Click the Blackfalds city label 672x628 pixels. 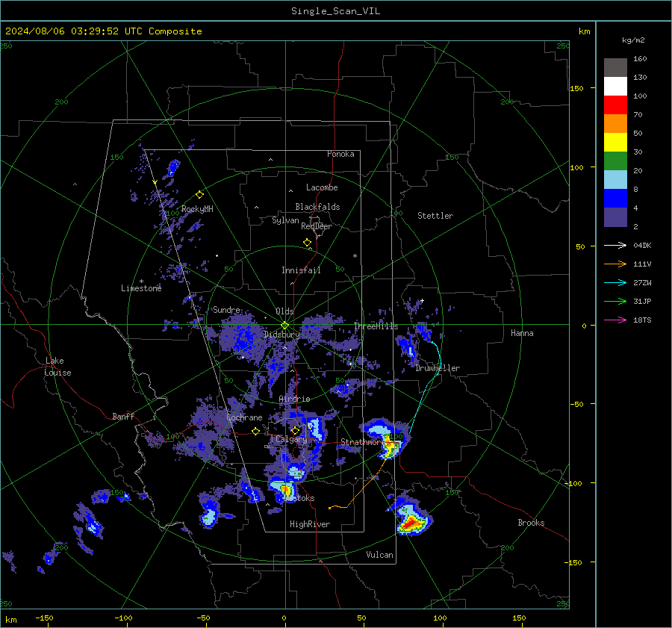[x=317, y=207]
